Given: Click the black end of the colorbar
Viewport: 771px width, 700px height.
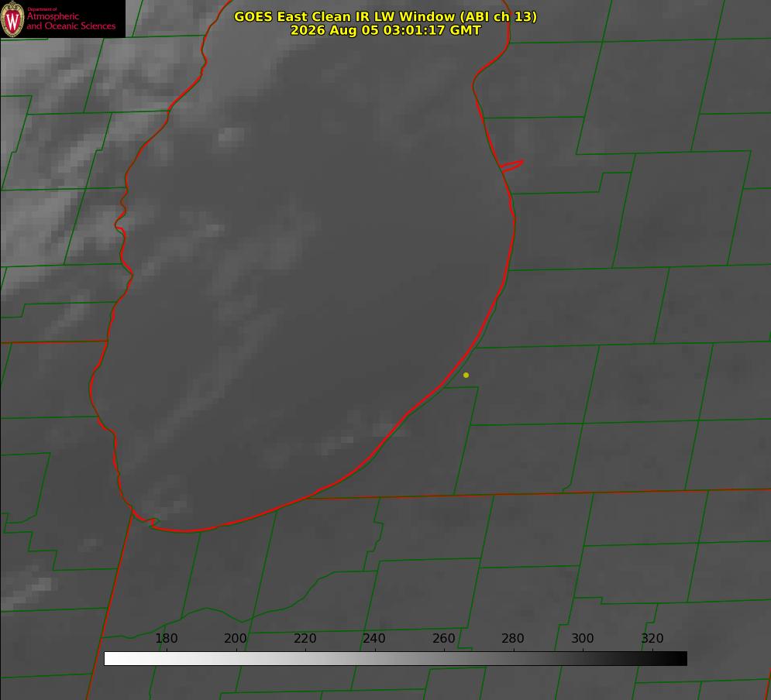Looking at the screenshot, I should coord(679,659).
